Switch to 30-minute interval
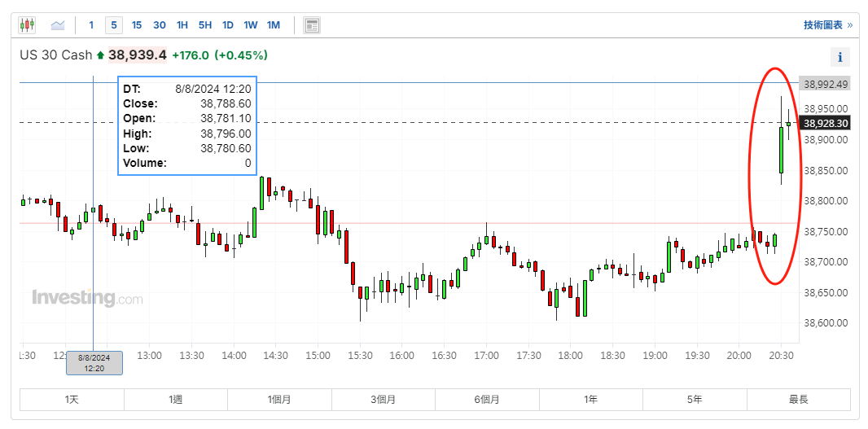 [160, 25]
